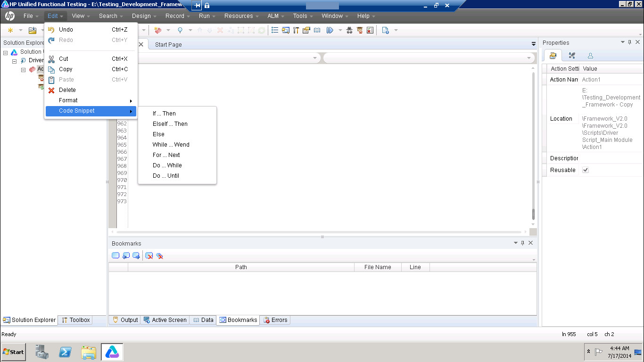
Task: Click the new asterisk toolbar icon
Action: click(10, 30)
